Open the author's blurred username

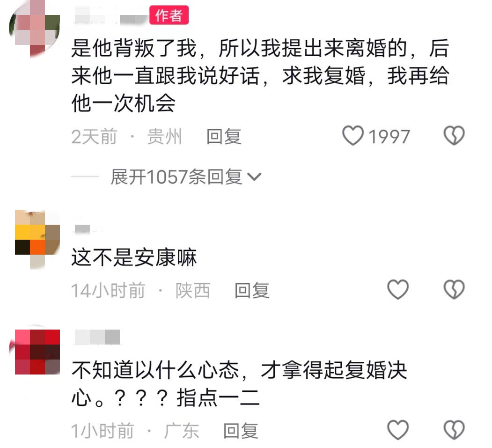point(110,16)
